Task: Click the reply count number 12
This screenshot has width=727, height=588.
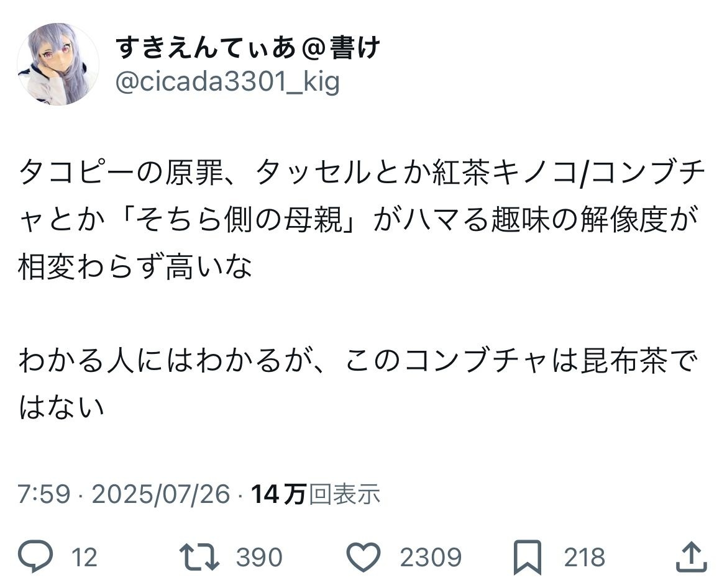Action: click(x=84, y=558)
